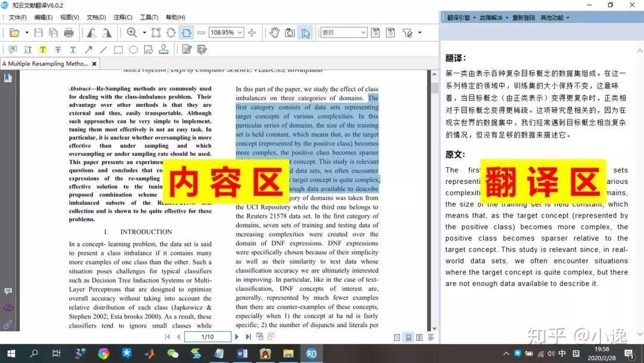This screenshot has width=644, height=363.
Task: Open the 108.95% zoom level dropdown
Action: (x=240, y=32)
